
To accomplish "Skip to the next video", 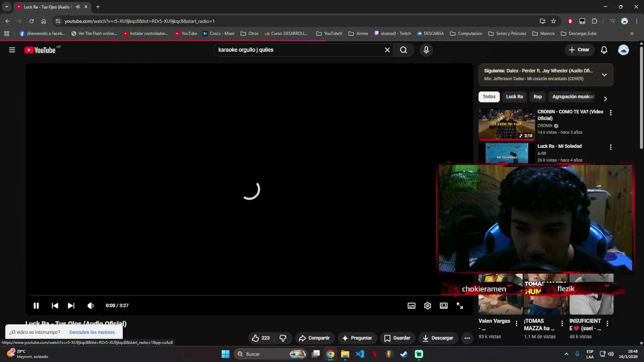I will (x=71, y=306).
